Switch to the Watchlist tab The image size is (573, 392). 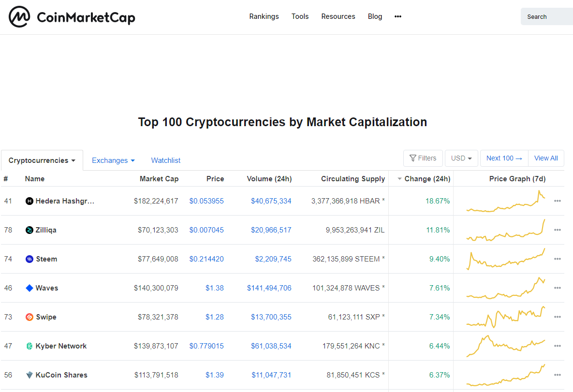point(166,160)
